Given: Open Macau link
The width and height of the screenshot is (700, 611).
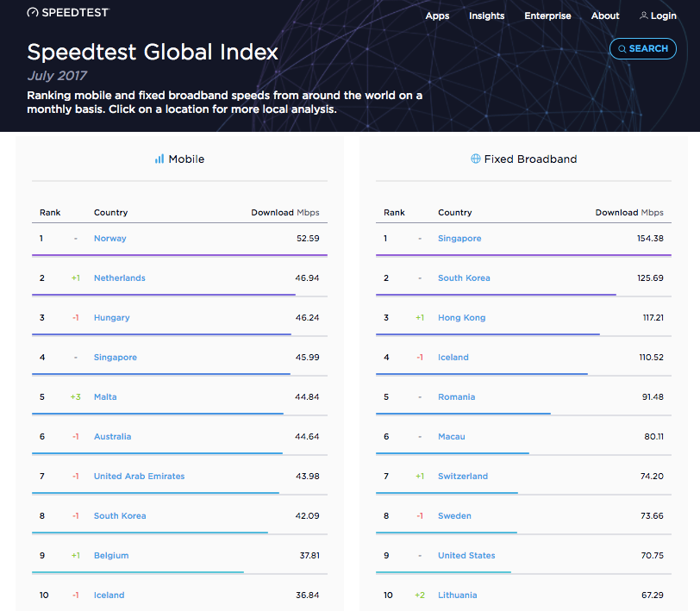Looking at the screenshot, I should pyautogui.click(x=452, y=437).
